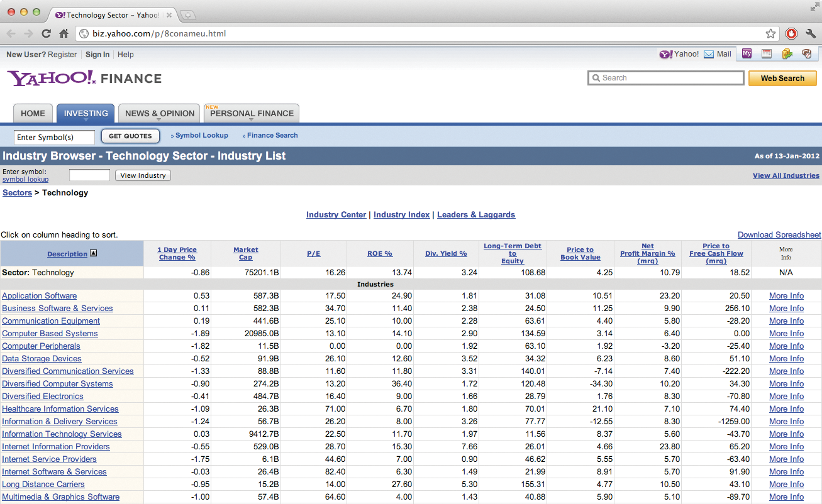Viewport: 822px width, 504px height.
Task: Click the sports icon in Yahoo bar
Action: [807, 54]
